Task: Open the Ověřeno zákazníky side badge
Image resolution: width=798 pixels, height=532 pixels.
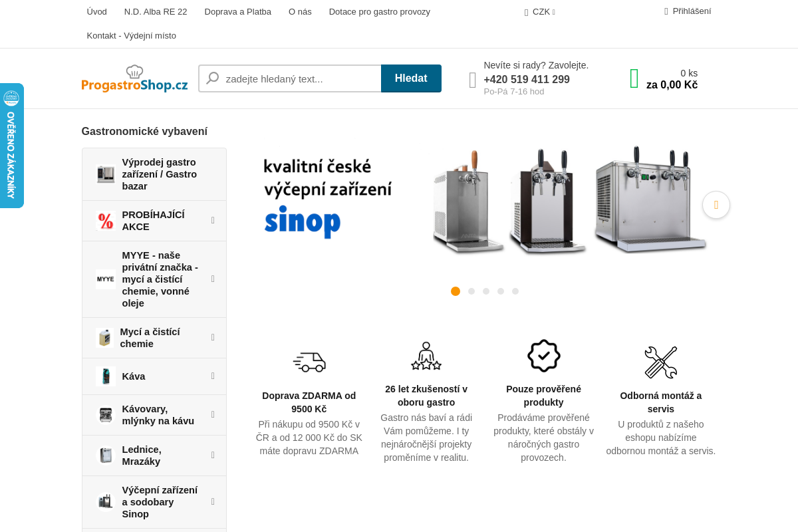Action: point(11,146)
